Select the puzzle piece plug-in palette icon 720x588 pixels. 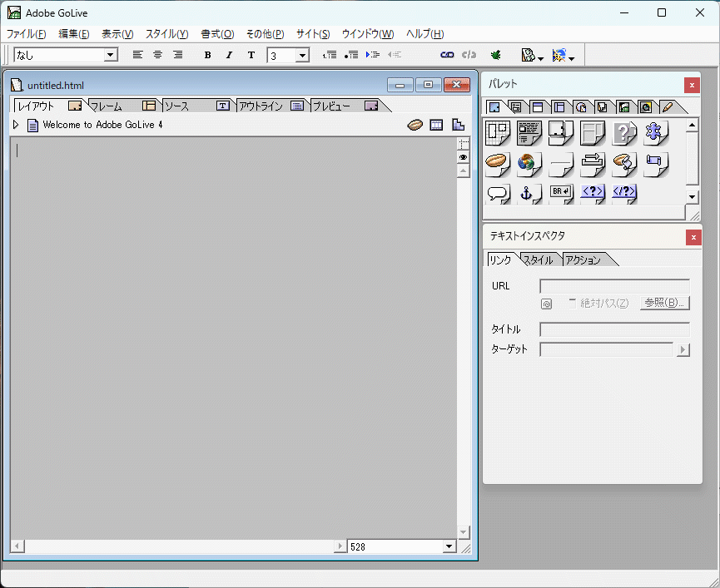[655, 132]
